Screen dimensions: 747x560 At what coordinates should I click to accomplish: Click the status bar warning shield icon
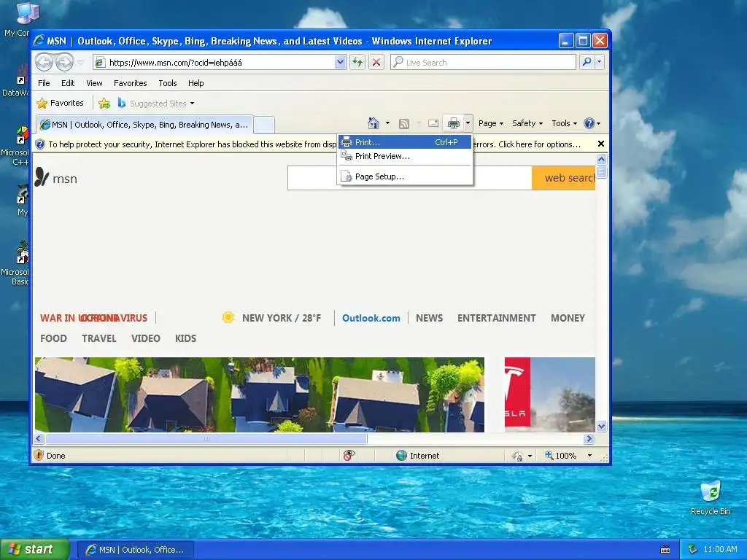coord(39,455)
